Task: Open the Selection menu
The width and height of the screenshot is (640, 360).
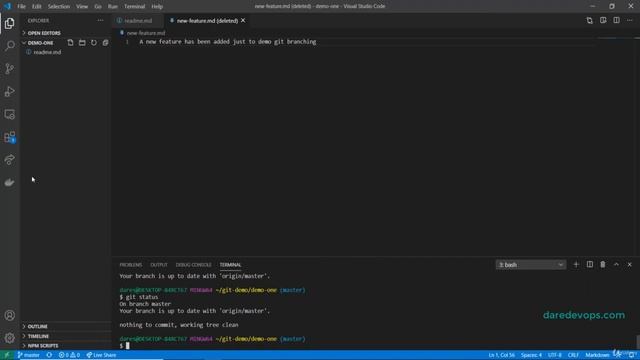Action: point(59,6)
